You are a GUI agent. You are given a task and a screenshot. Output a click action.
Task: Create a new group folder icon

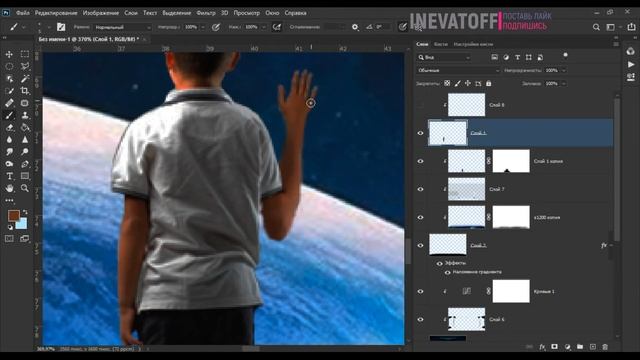[x=580, y=347]
